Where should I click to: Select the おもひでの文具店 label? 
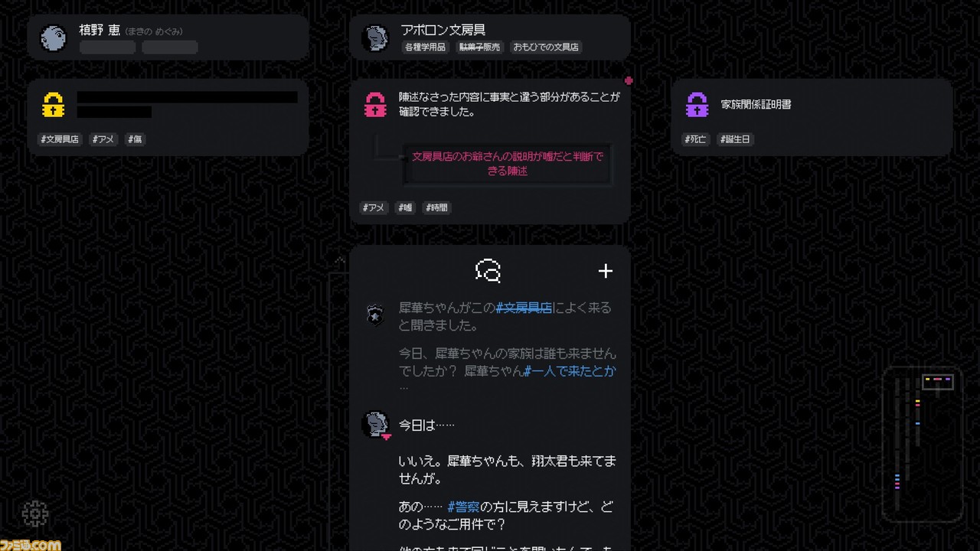(546, 47)
